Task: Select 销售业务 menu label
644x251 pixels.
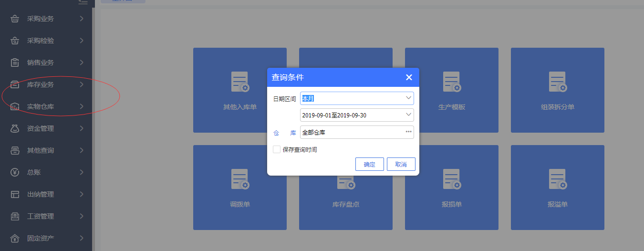Action: point(41,63)
